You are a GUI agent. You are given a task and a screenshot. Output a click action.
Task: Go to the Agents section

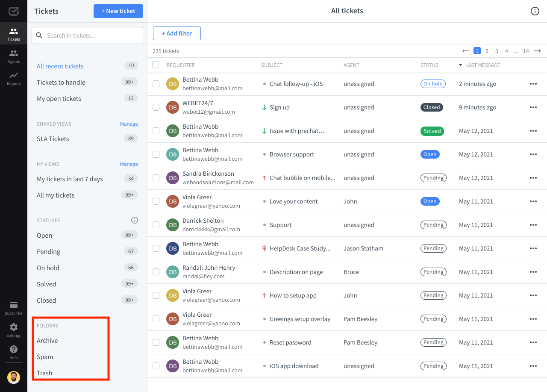(14, 56)
